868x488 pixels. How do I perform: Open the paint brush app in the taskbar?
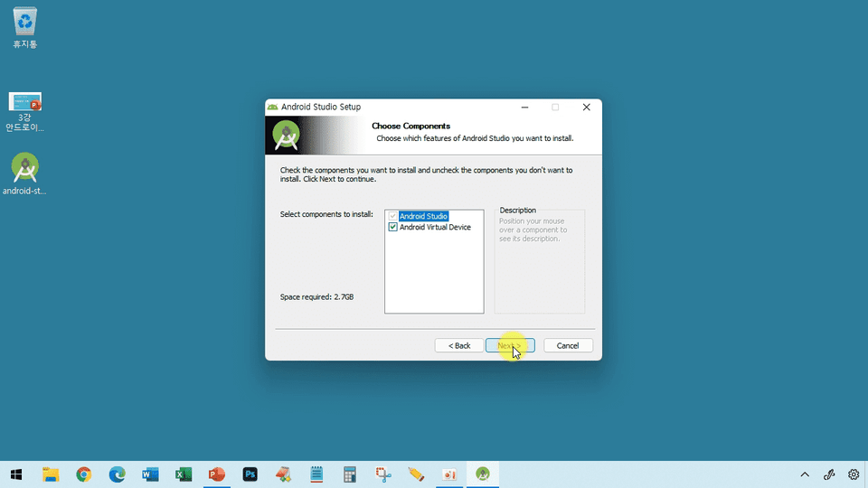coord(283,474)
